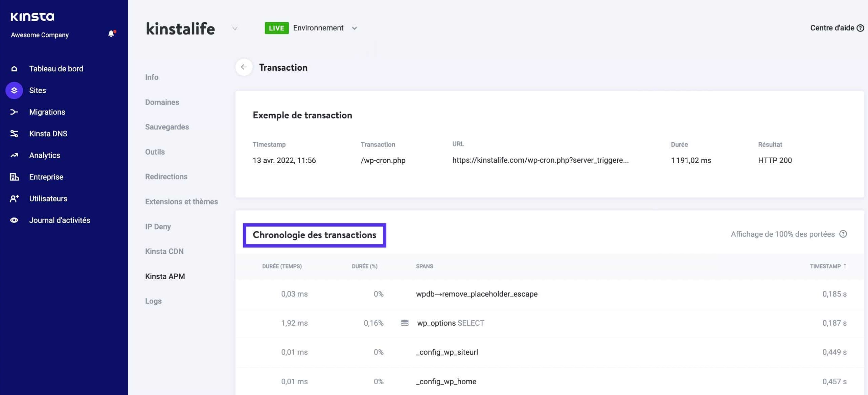The image size is (868, 395).
Task: Open the notifications bell
Action: (111, 33)
